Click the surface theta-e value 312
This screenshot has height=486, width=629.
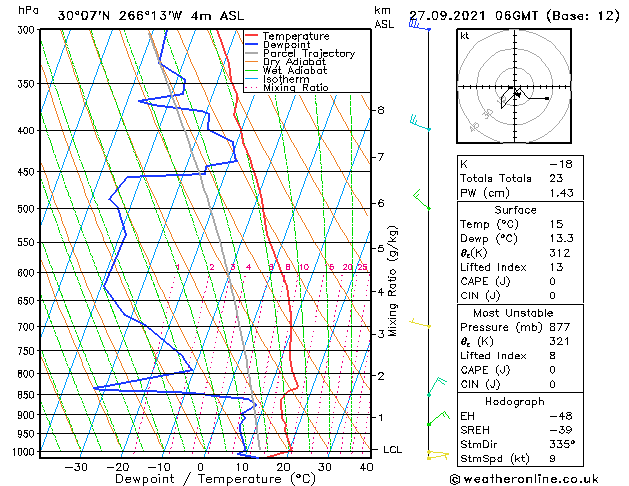(x=560, y=253)
